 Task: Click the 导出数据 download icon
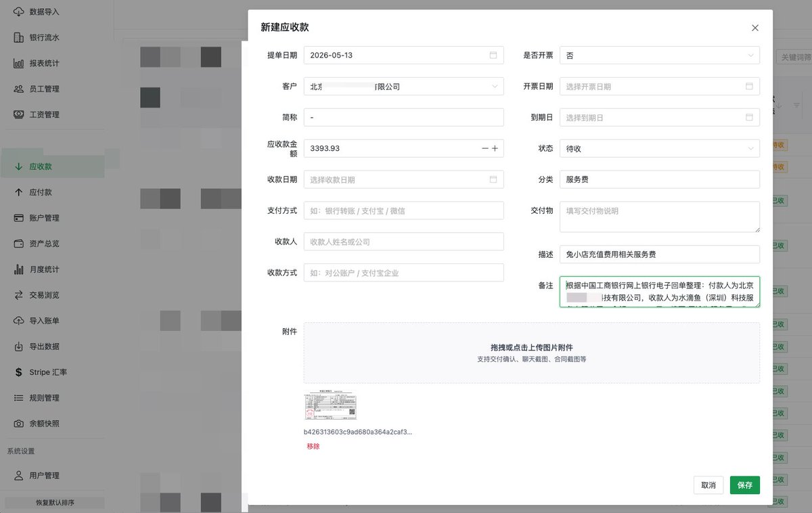(x=19, y=347)
